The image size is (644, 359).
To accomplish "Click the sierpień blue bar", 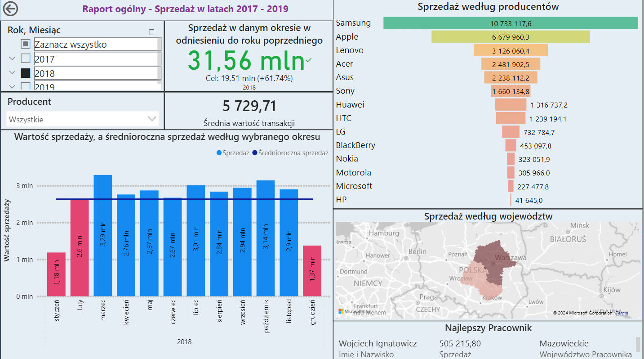I will pyautogui.click(x=219, y=244).
